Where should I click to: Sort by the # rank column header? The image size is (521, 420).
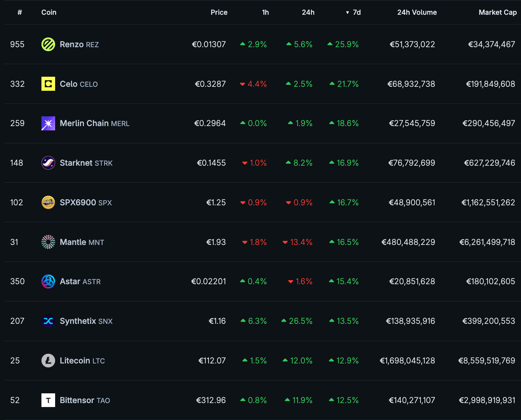click(x=20, y=12)
